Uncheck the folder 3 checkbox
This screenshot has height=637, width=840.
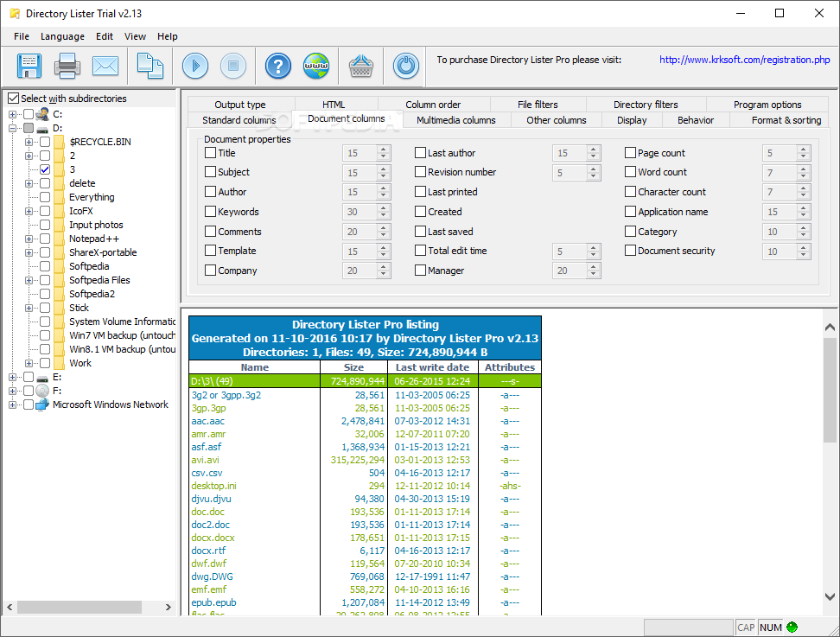point(45,169)
